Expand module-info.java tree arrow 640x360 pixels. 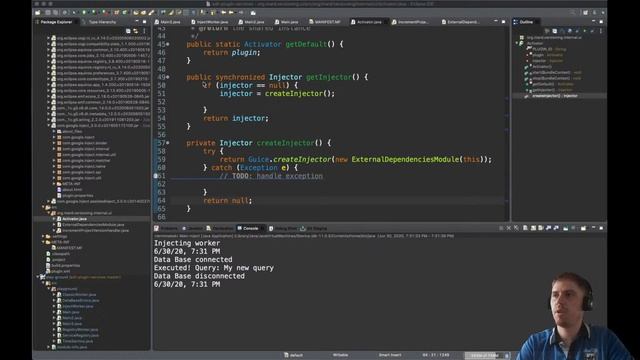(49, 347)
